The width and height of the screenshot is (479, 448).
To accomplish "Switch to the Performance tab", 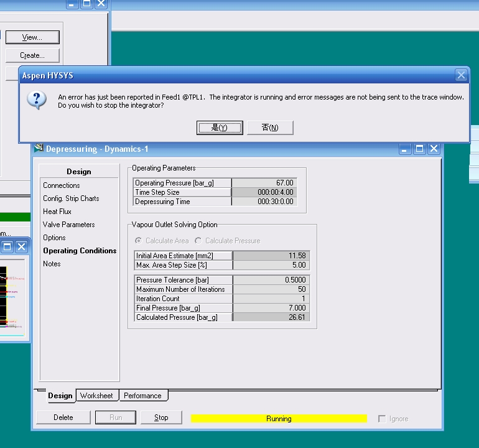I will [142, 396].
